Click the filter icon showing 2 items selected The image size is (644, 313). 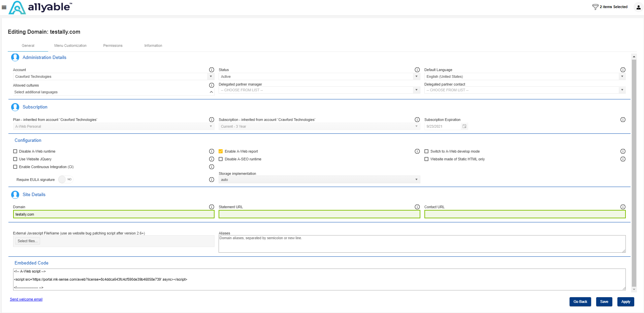(x=595, y=7)
